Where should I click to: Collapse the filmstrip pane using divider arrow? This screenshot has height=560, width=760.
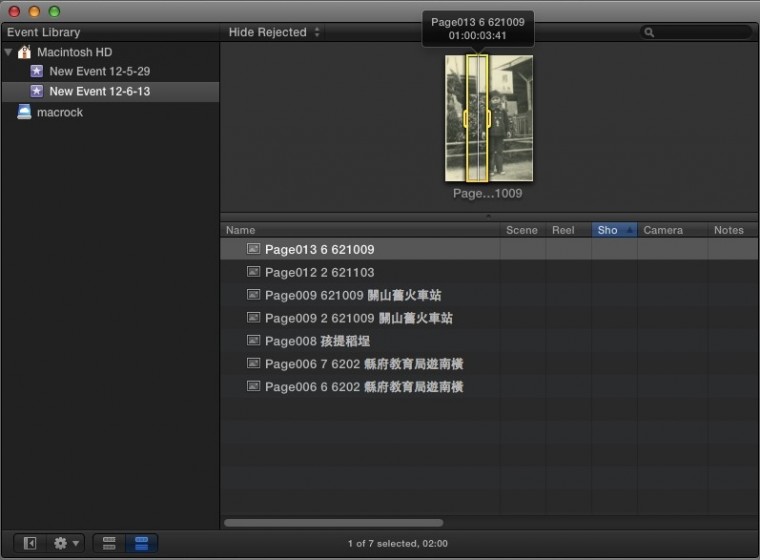click(x=488, y=215)
